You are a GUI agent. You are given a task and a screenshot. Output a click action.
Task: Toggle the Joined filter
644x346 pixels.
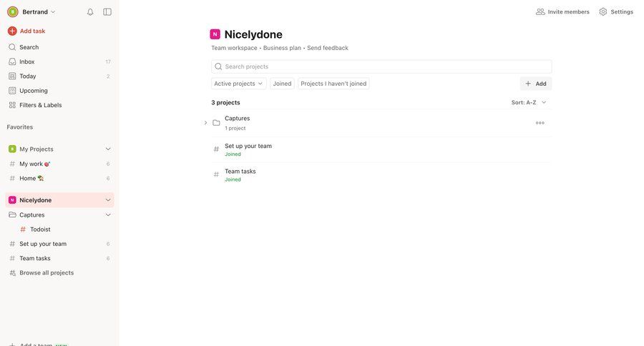[x=282, y=84]
